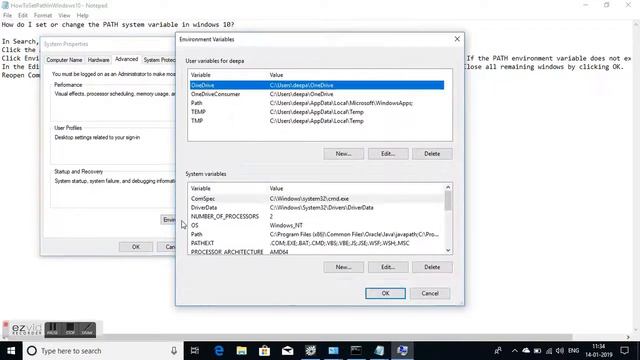The width and height of the screenshot is (640, 360).
Task: Select the DriverData system variable
Action: pos(317,207)
